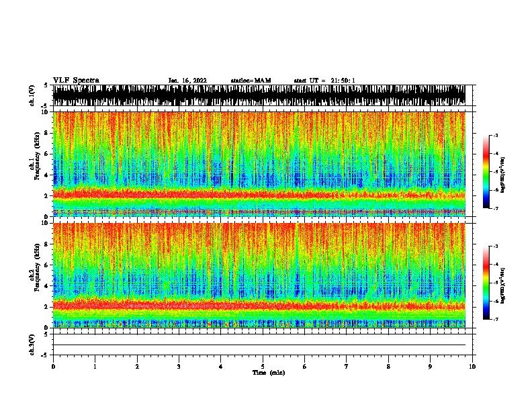The width and height of the screenshot is (532, 411).
Task: Click the "-5" tick of ch.3(V) axis
Action: 45,355
